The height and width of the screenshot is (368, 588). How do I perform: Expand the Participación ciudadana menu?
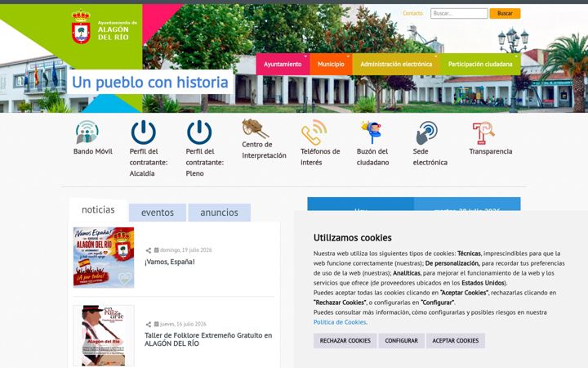(480, 65)
